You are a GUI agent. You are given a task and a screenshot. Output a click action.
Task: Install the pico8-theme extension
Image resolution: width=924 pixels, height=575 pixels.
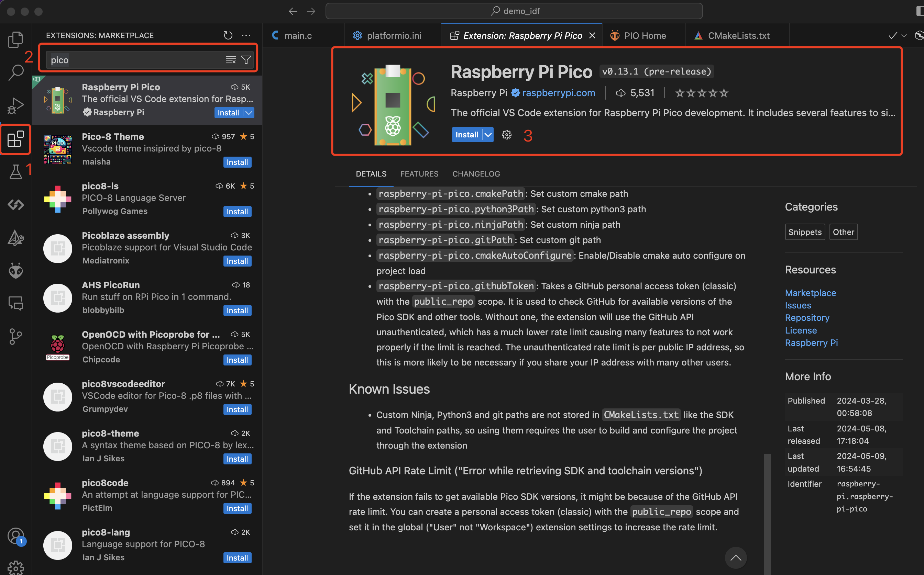[237, 459]
